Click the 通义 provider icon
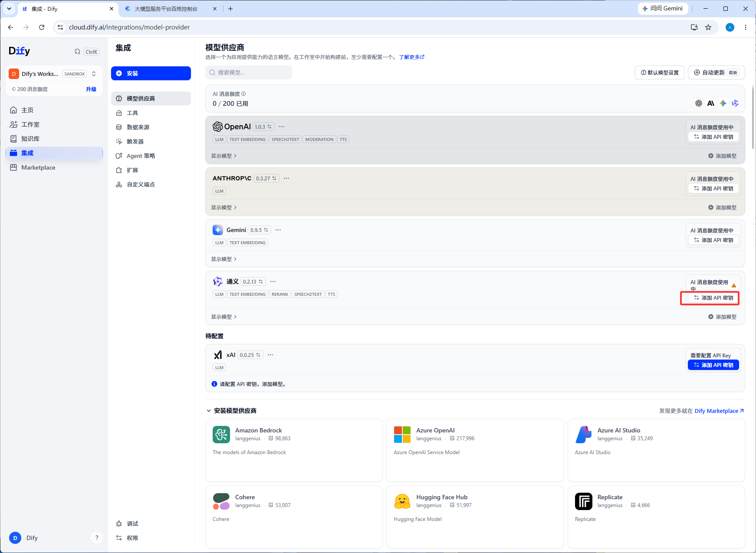Viewport: 756px width, 553px height. (218, 281)
